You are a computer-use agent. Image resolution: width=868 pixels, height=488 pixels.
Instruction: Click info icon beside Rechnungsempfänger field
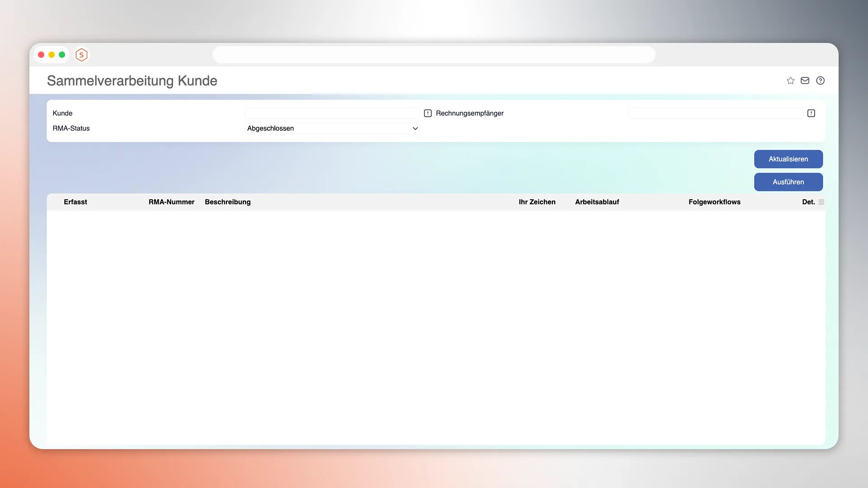click(x=811, y=113)
